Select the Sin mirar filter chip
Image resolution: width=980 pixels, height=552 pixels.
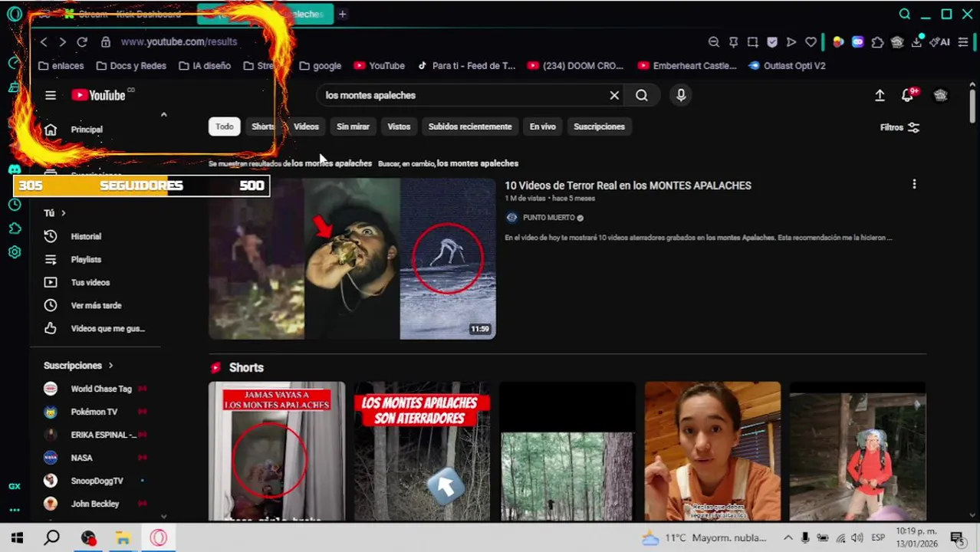[x=353, y=127]
